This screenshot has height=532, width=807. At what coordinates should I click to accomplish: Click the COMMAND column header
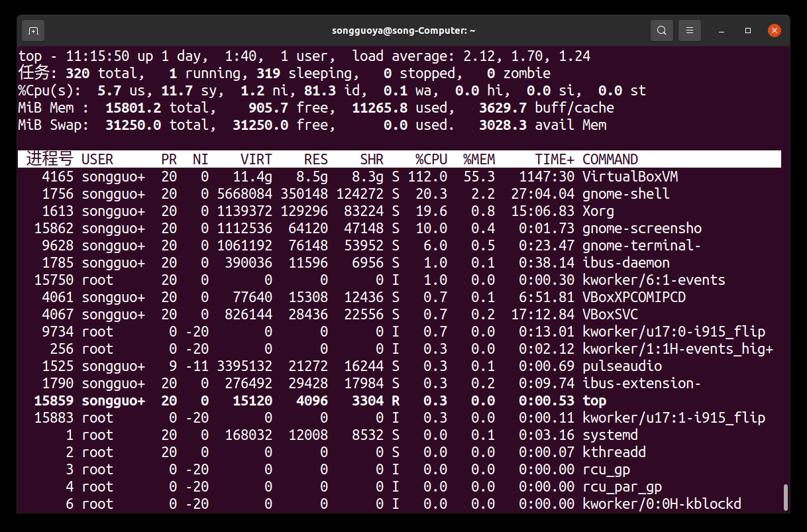[610, 159]
